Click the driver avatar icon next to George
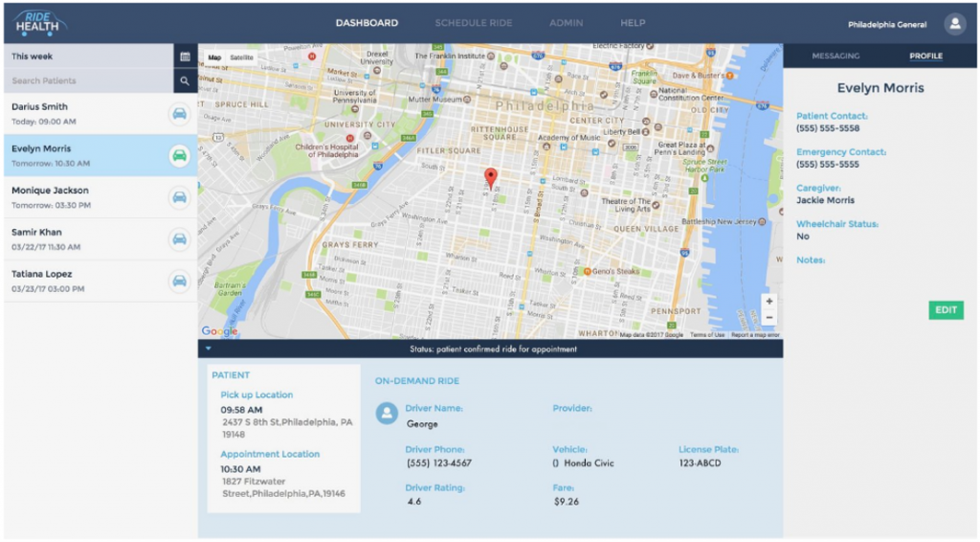Image resolution: width=980 pixels, height=542 pixels. tap(387, 413)
